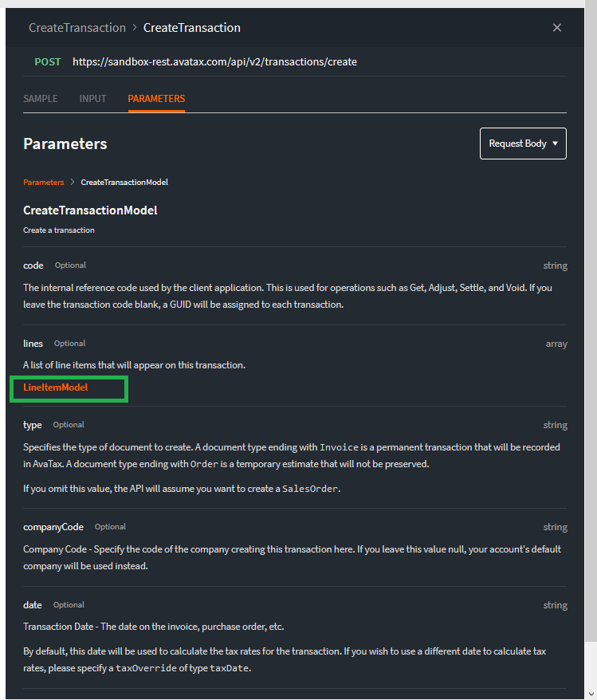Close the CreateTransaction panel with the X
The height and width of the screenshot is (700, 597).
point(557,28)
